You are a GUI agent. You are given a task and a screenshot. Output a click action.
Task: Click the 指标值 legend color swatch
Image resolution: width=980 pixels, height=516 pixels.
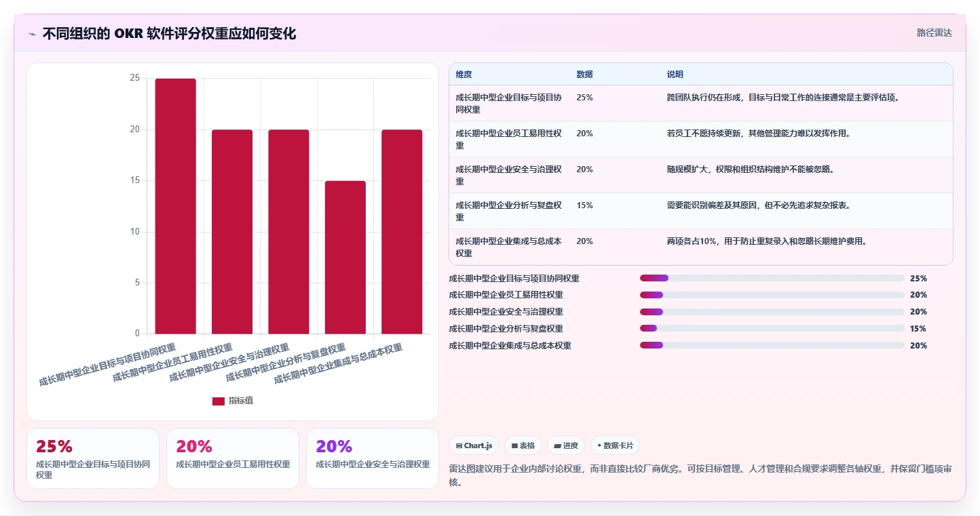(218, 401)
